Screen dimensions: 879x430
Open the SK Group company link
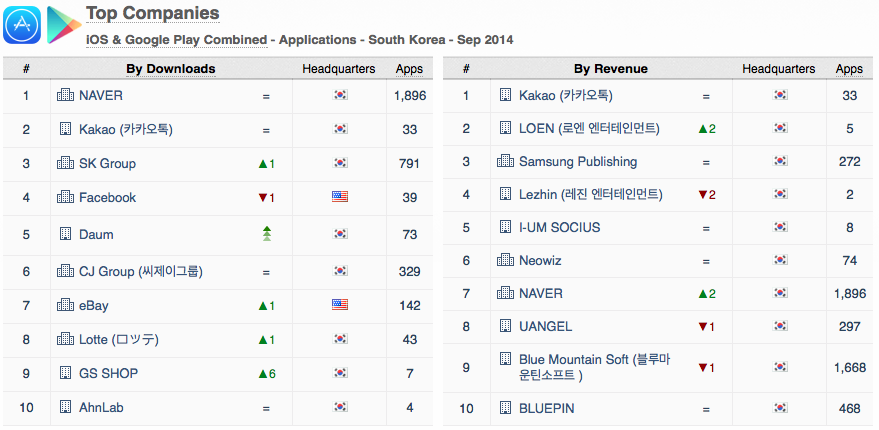coord(107,164)
